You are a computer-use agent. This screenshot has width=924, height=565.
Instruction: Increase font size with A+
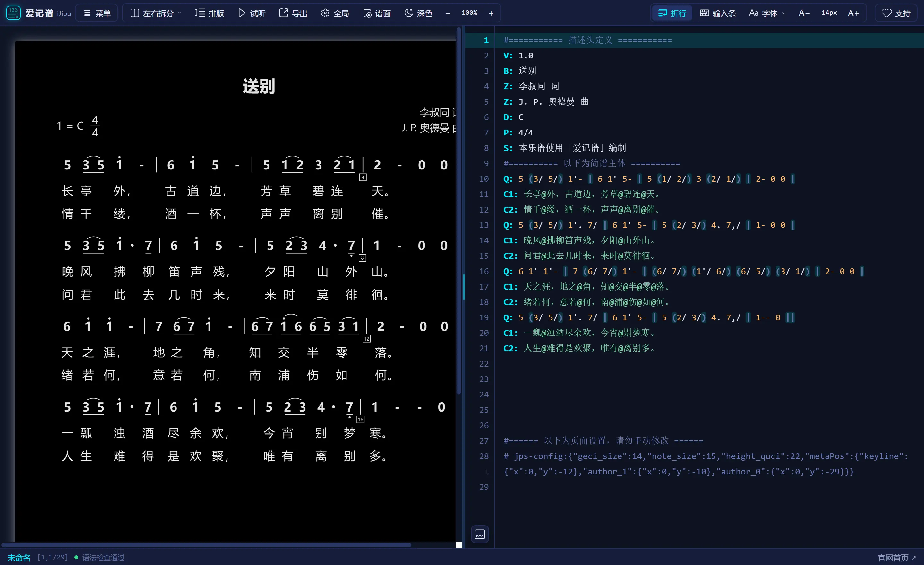(853, 13)
